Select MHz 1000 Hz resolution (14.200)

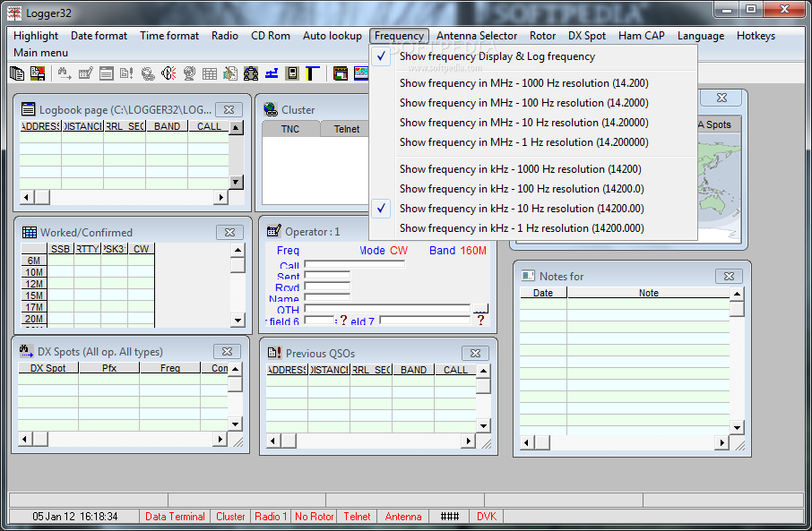pyautogui.click(x=533, y=82)
